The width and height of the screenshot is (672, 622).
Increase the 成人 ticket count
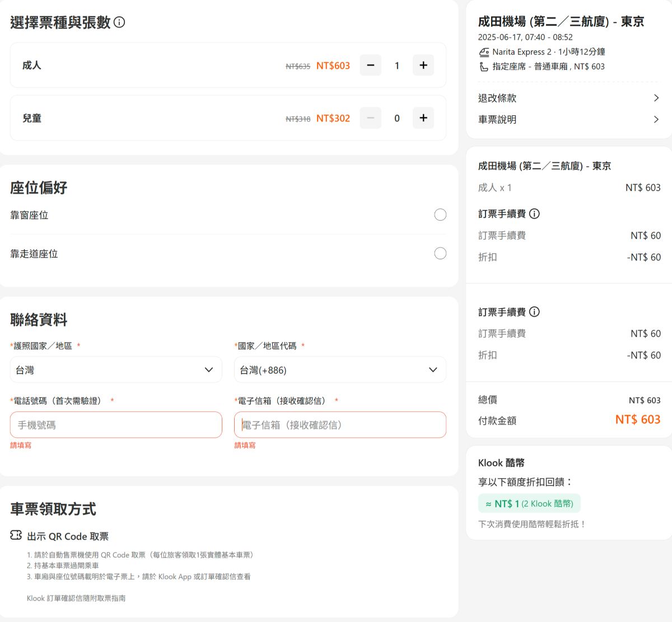click(x=423, y=65)
